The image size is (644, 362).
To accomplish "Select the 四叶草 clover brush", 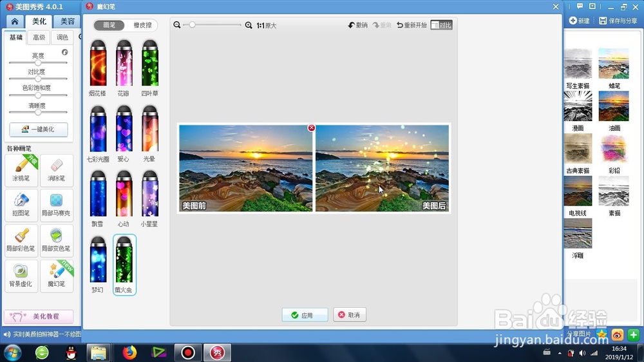I will [149, 68].
